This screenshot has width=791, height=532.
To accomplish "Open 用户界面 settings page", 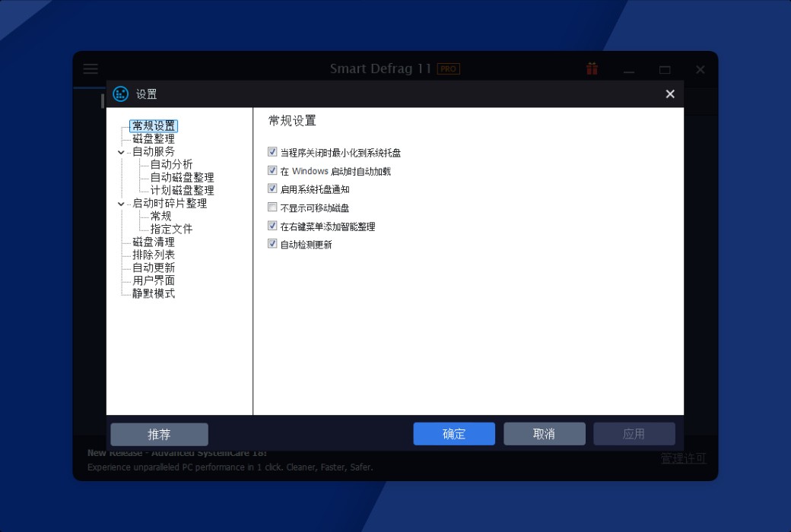I will 154,281.
